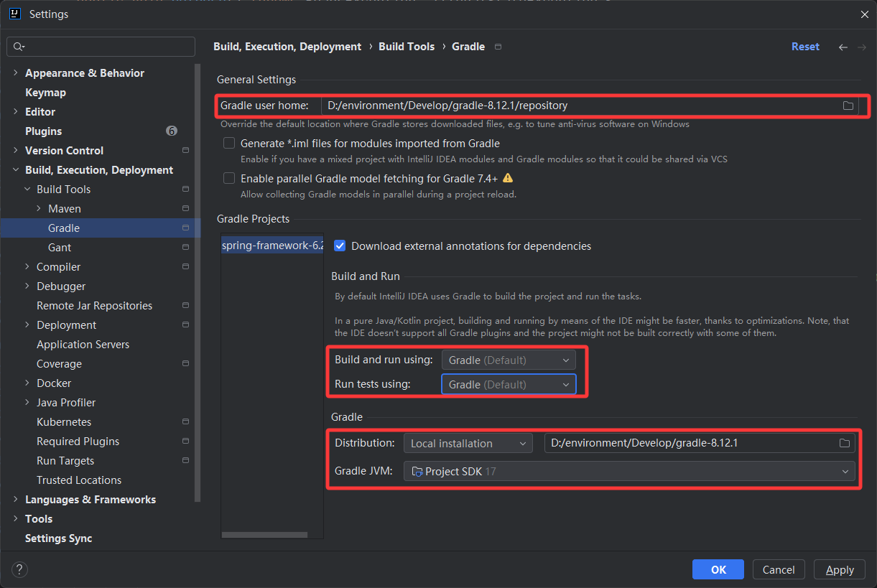The image size is (877, 588).
Task: Open the Run tests using dropdown
Action: 509,385
